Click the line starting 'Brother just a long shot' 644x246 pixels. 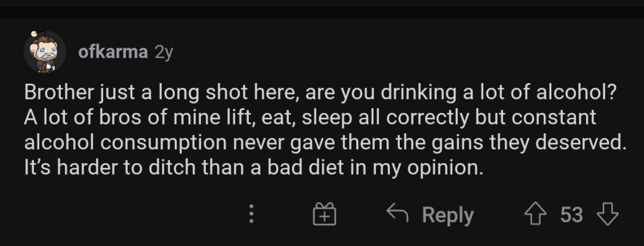[321, 93]
